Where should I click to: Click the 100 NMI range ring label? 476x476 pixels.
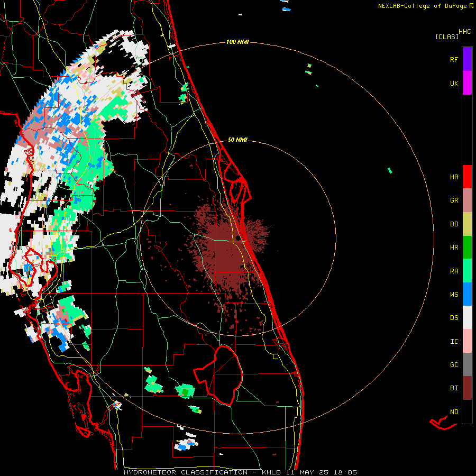(237, 42)
